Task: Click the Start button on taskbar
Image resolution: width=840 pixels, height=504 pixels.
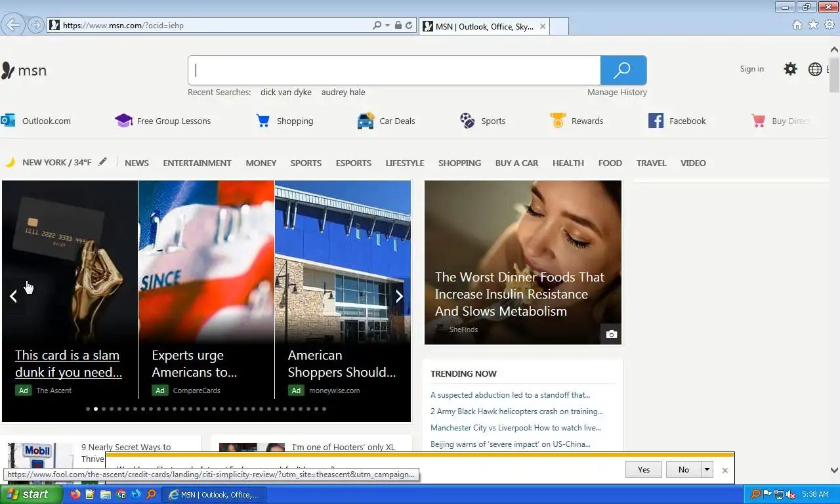Action: [x=31, y=494]
